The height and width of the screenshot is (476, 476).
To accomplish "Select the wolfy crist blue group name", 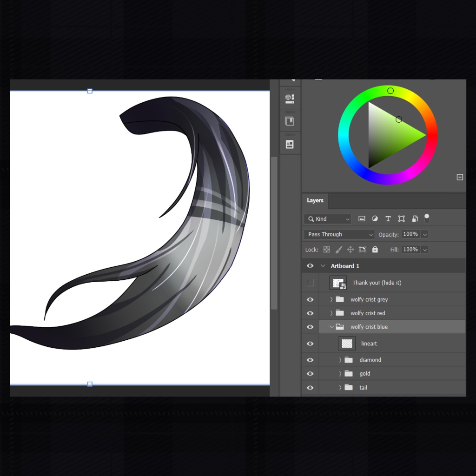I will pyautogui.click(x=369, y=327).
